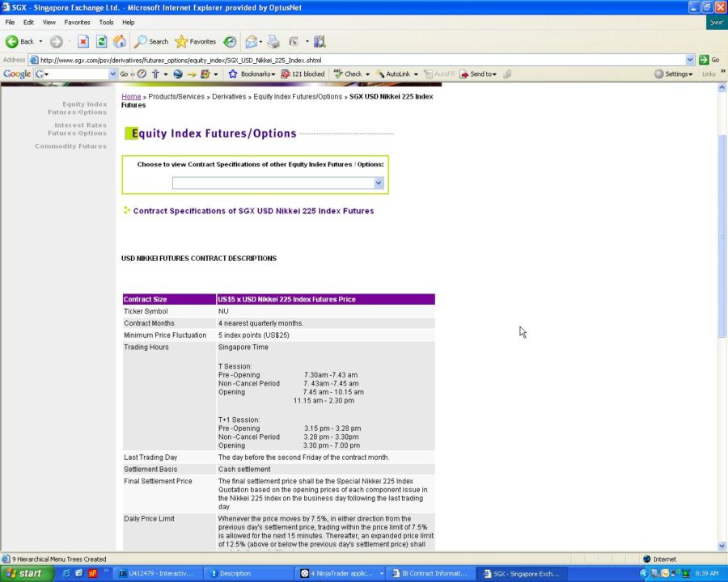
Task: Click Internet Explorer quick launch icon
Action: click(x=66, y=574)
